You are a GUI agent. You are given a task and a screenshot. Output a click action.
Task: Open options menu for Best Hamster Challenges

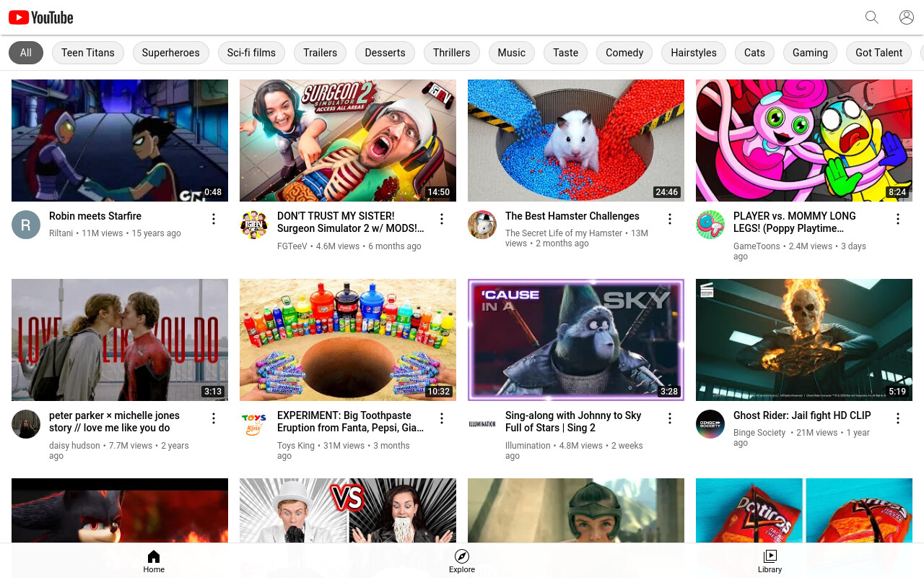[x=670, y=219]
